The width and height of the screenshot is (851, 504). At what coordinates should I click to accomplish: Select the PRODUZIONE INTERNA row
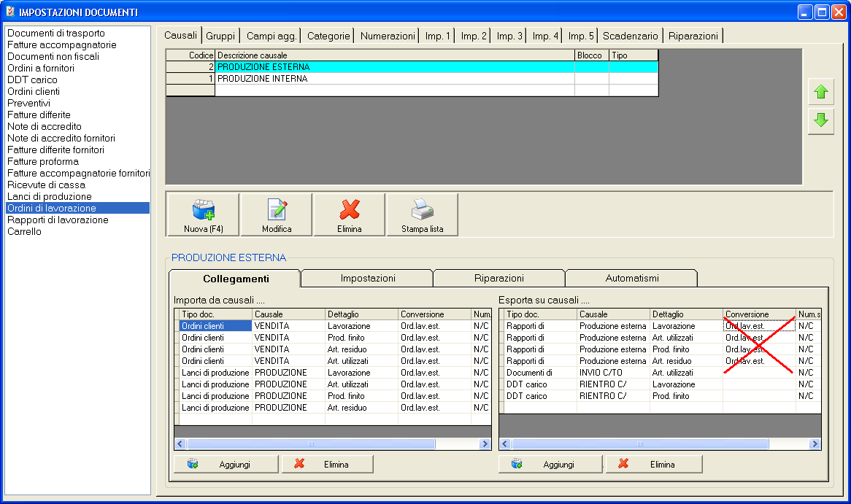pyautogui.click(x=394, y=79)
